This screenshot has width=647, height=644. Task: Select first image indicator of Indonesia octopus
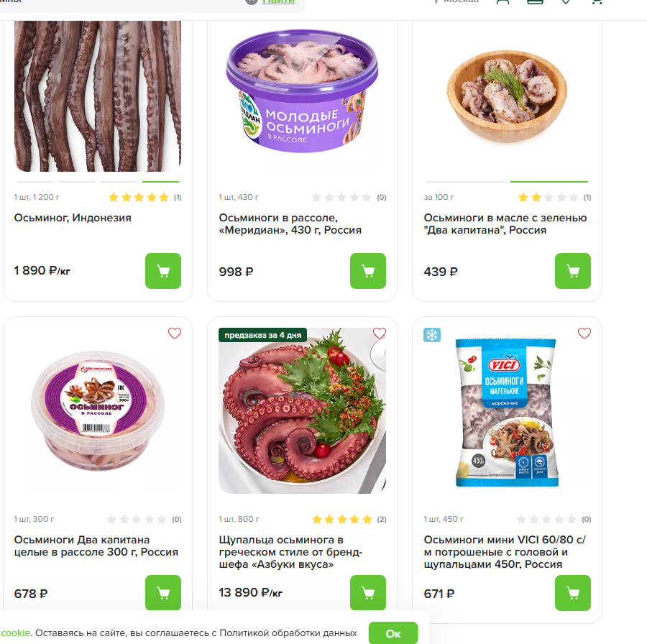point(35,182)
